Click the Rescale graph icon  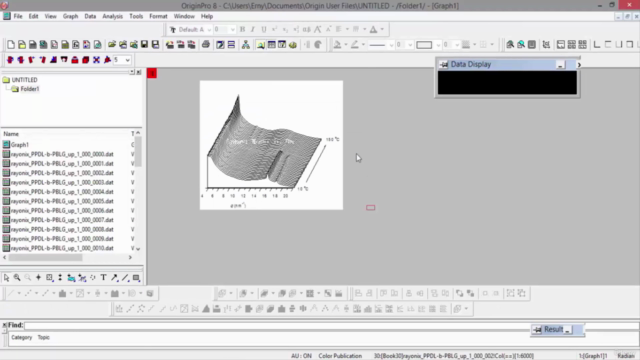pos(546,44)
